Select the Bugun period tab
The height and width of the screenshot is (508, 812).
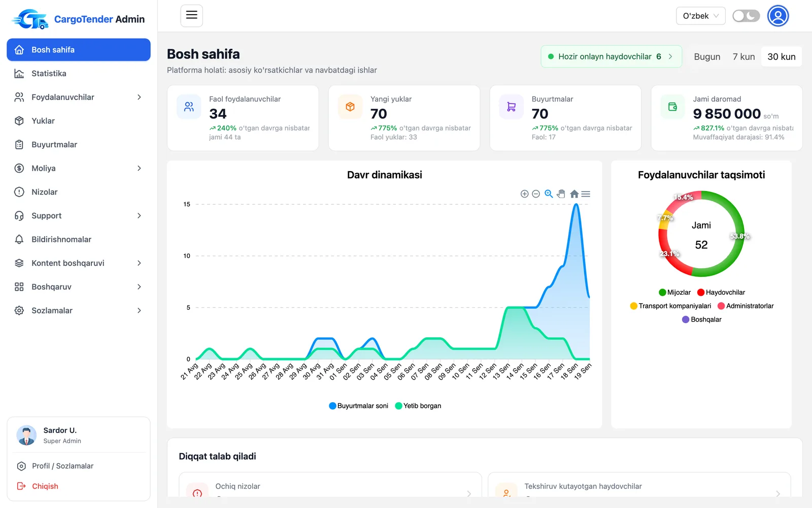[707, 57]
